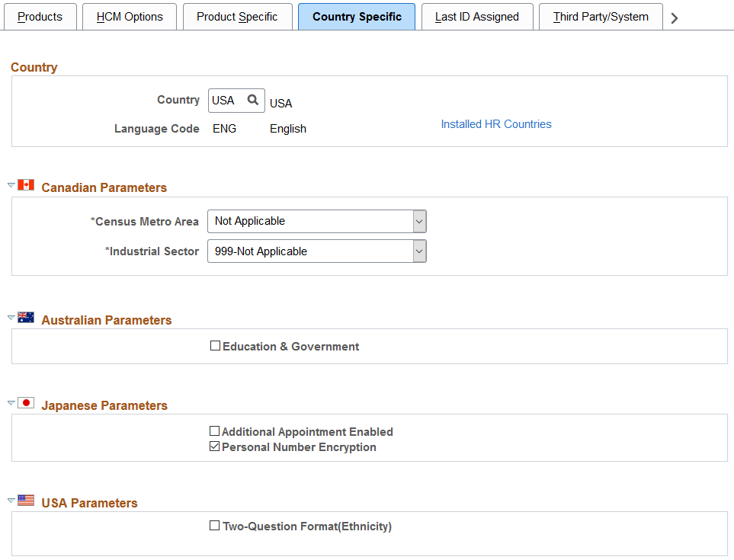This screenshot has width=734, height=560.
Task: Click the USA flag icon
Action: click(x=26, y=500)
